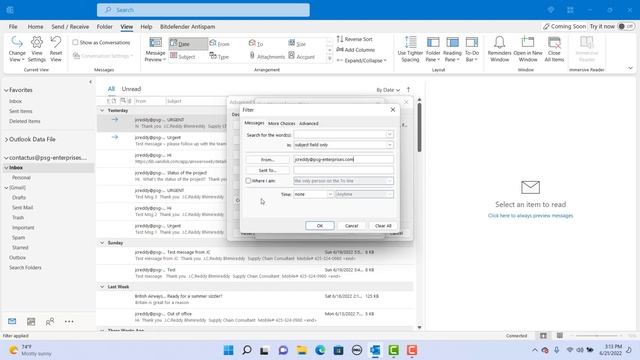Collapse the Favorites section

(x=6, y=90)
